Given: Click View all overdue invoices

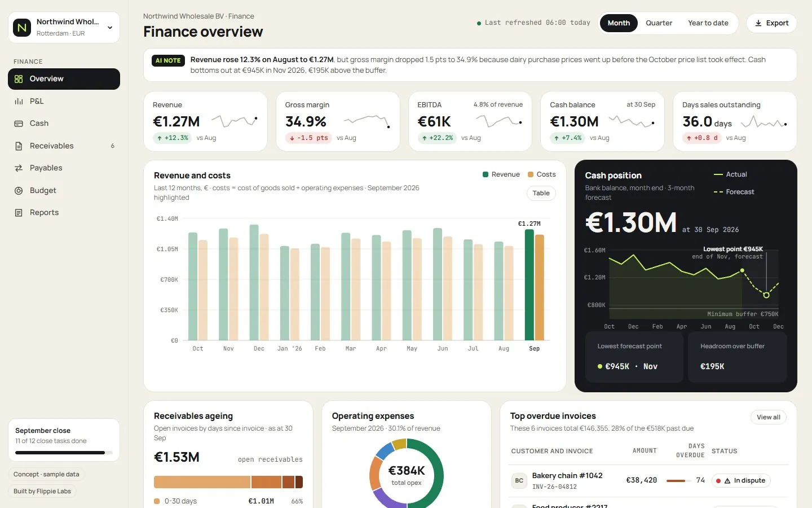Looking at the screenshot, I should pyautogui.click(x=769, y=417).
